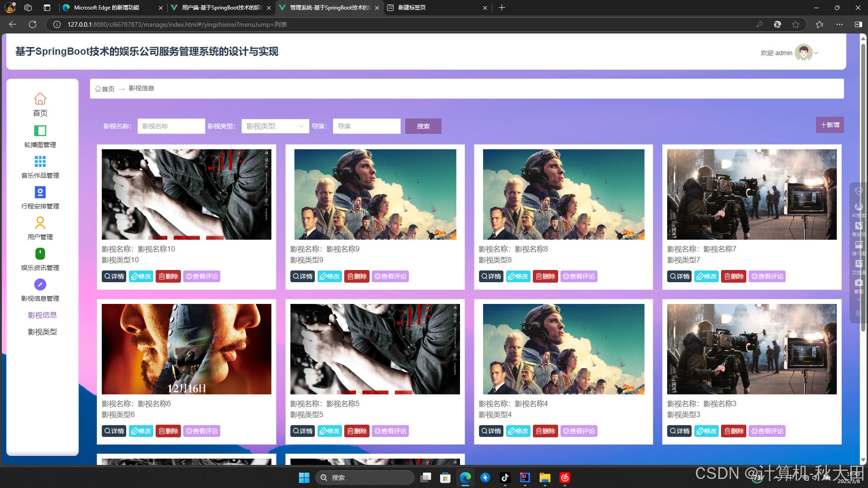Click 删除 for 影视名称5
This screenshot has width=868, height=488.
[x=357, y=431]
